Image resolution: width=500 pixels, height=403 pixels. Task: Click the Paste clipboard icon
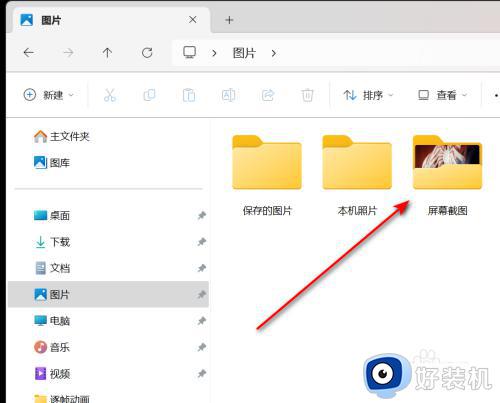click(189, 95)
